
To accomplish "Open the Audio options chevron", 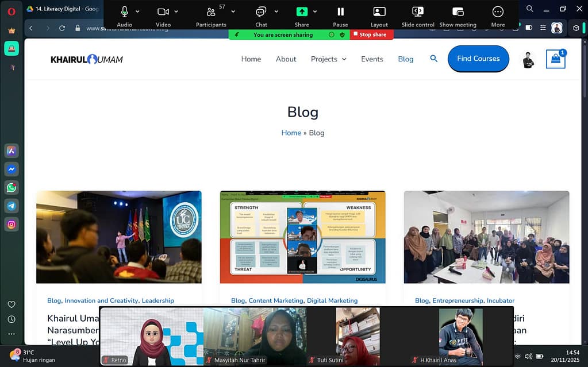I will [x=137, y=11].
